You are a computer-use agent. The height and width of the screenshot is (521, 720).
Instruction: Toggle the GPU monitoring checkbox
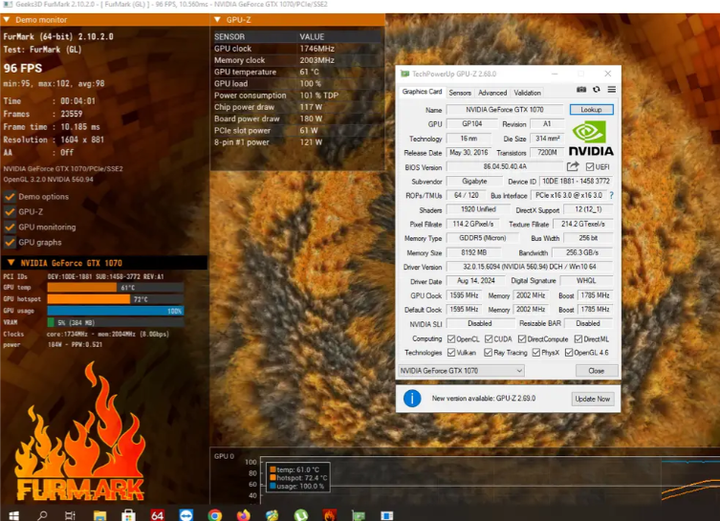pyautogui.click(x=10, y=227)
